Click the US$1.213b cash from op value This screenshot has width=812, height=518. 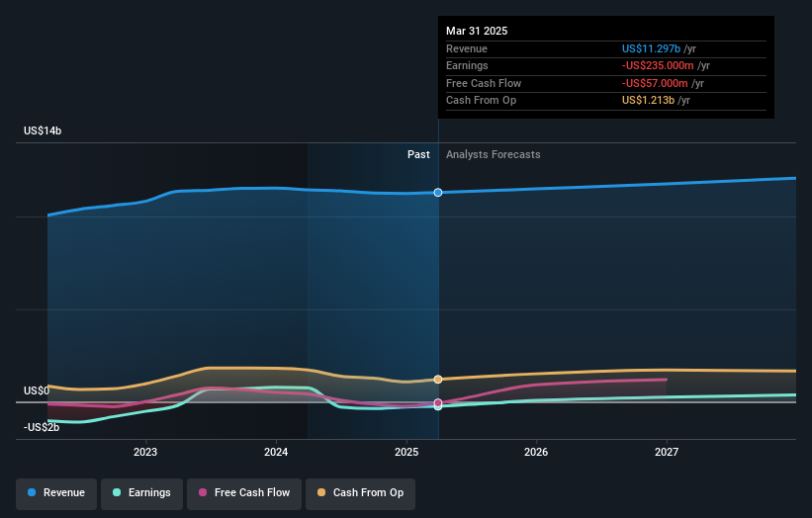pos(649,101)
